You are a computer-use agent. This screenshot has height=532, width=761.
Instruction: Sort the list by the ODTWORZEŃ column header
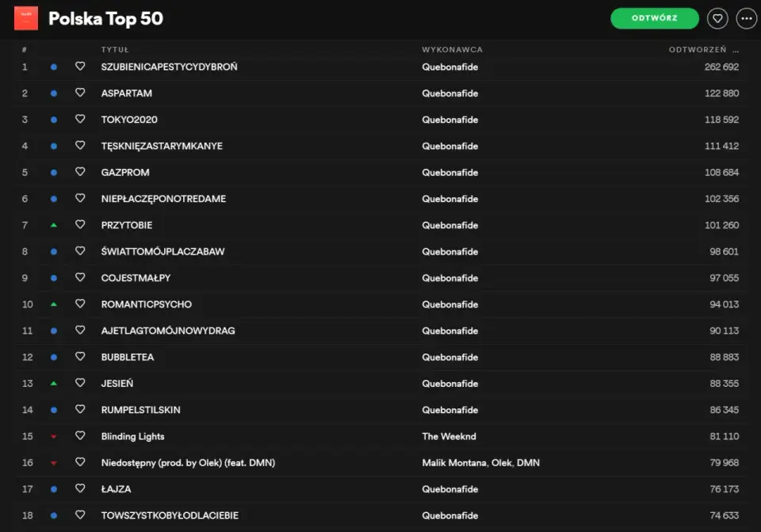coord(698,49)
